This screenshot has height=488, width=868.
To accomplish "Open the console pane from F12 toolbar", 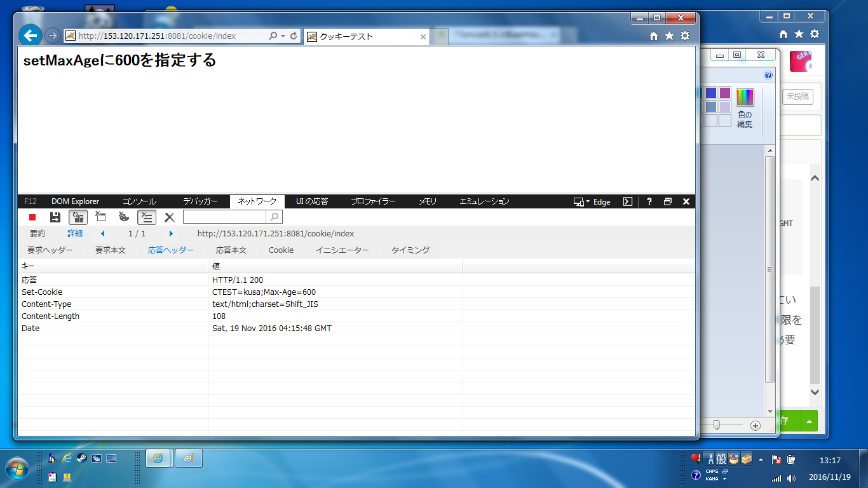I will point(141,201).
